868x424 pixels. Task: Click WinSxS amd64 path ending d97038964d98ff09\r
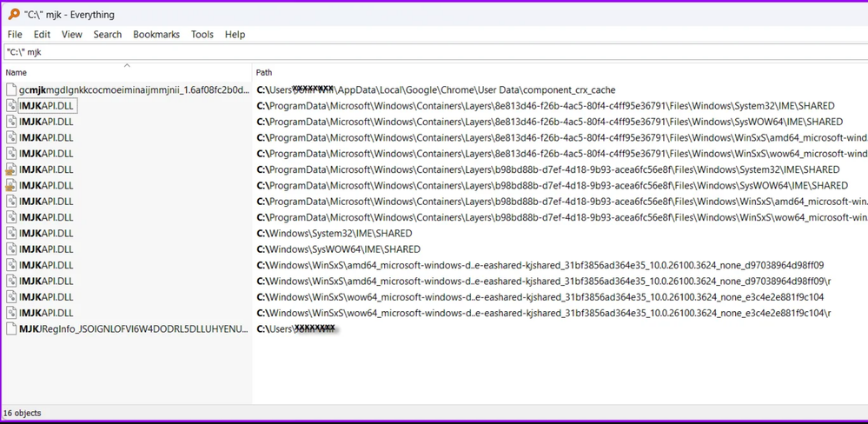tap(544, 281)
